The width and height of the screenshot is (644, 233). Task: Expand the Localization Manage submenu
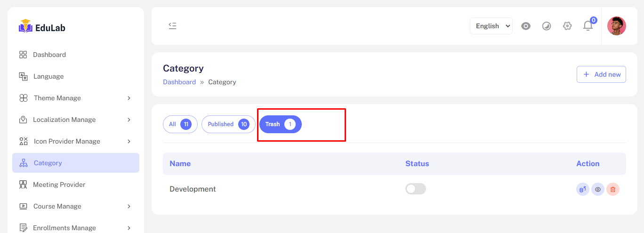[75, 120]
